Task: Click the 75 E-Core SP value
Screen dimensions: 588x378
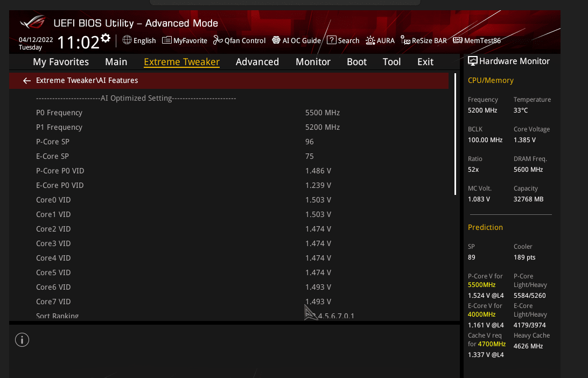Action: click(310, 156)
